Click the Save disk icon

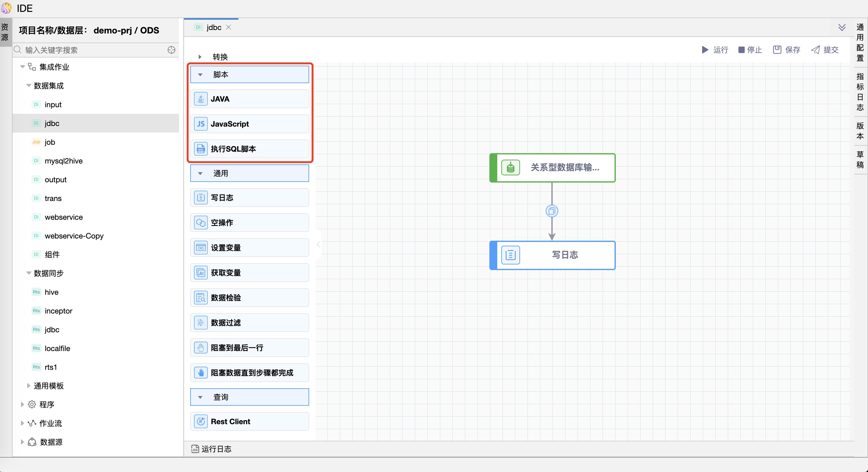coord(777,50)
